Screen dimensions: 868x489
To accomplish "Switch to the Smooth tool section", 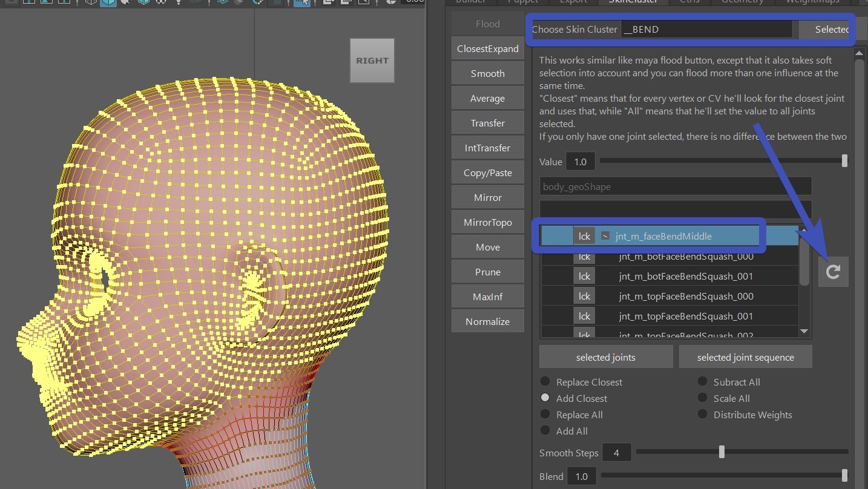I will pos(487,73).
